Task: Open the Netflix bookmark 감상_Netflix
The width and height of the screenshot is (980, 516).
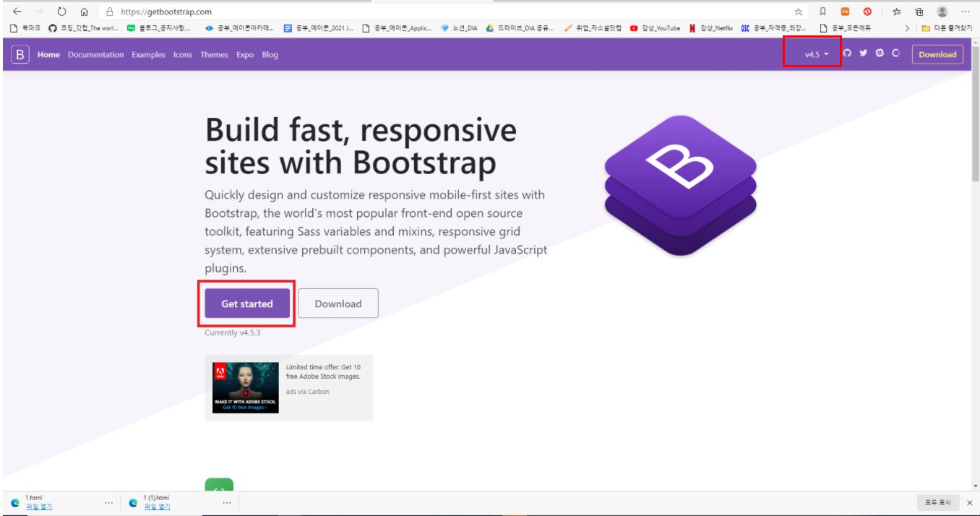Action: [711, 28]
